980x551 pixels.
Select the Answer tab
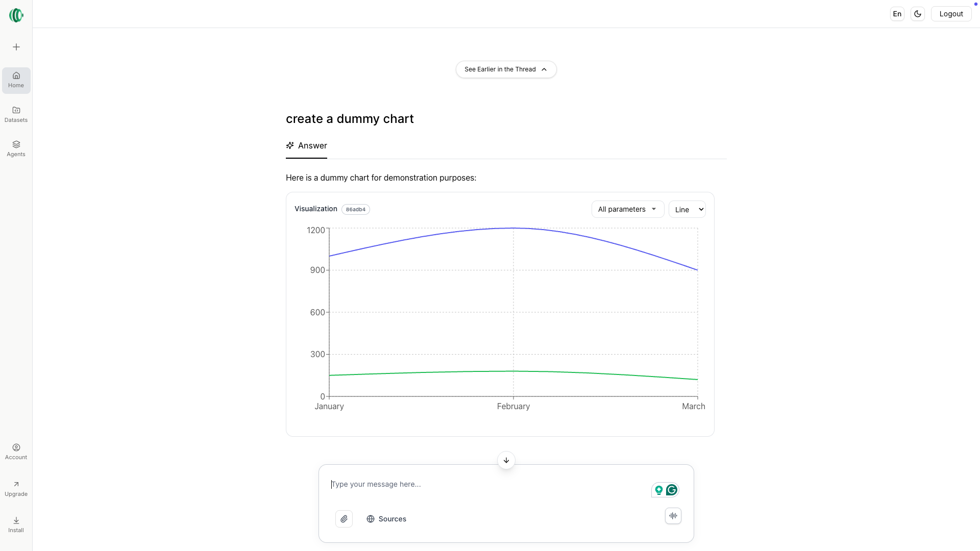(307, 146)
